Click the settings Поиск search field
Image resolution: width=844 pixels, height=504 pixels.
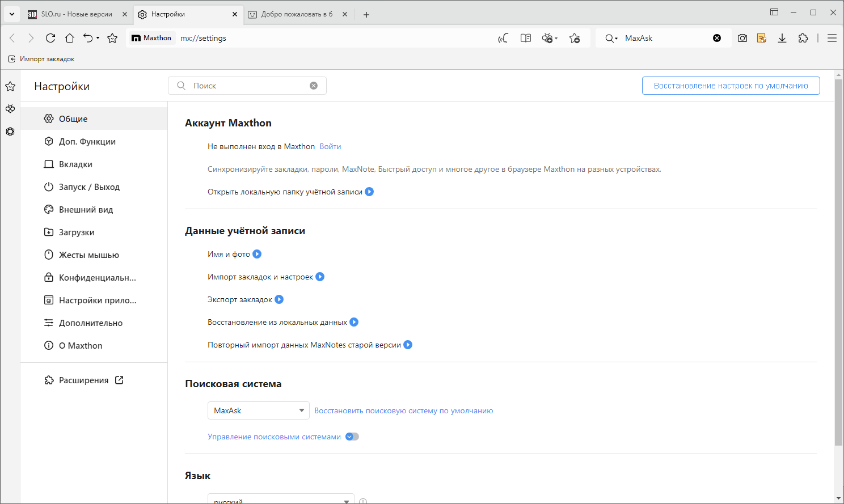[247, 86]
